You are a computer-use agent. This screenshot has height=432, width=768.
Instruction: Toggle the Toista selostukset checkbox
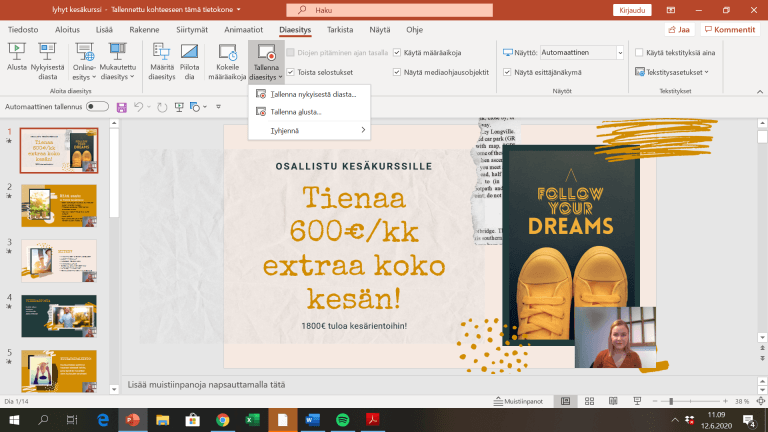point(291,72)
